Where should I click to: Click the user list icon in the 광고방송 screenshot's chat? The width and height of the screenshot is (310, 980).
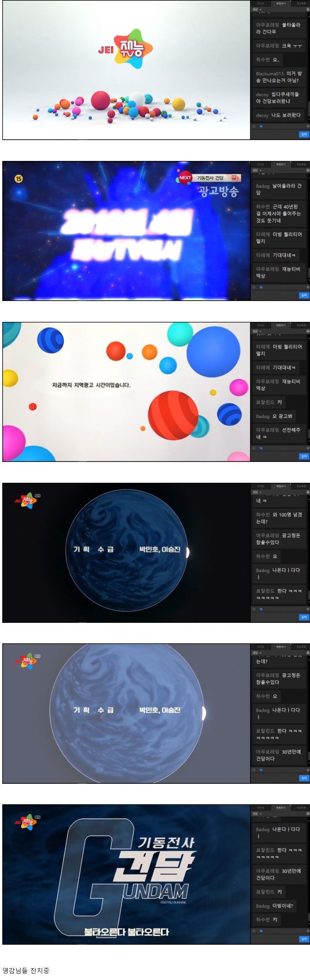(308, 170)
